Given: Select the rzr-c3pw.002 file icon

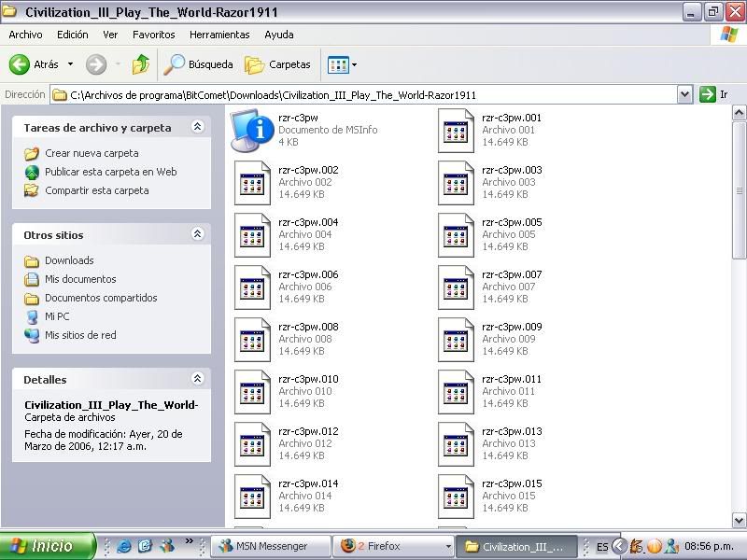Looking at the screenshot, I should pyautogui.click(x=252, y=183).
